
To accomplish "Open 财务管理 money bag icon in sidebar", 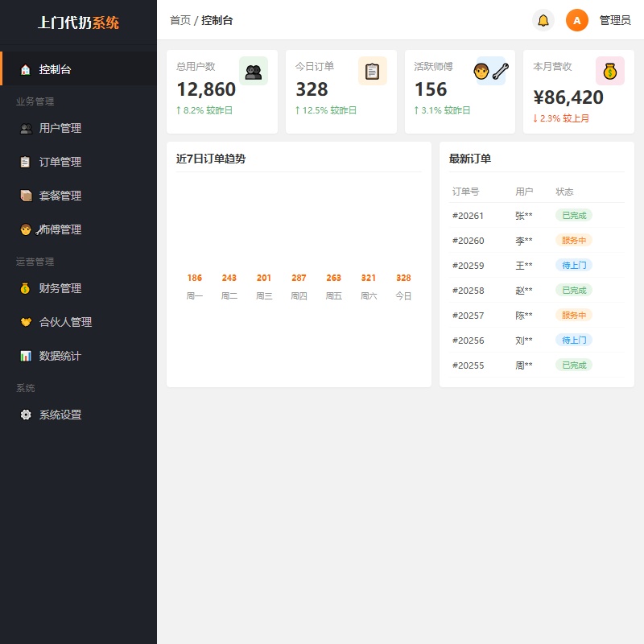I will (x=26, y=288).
